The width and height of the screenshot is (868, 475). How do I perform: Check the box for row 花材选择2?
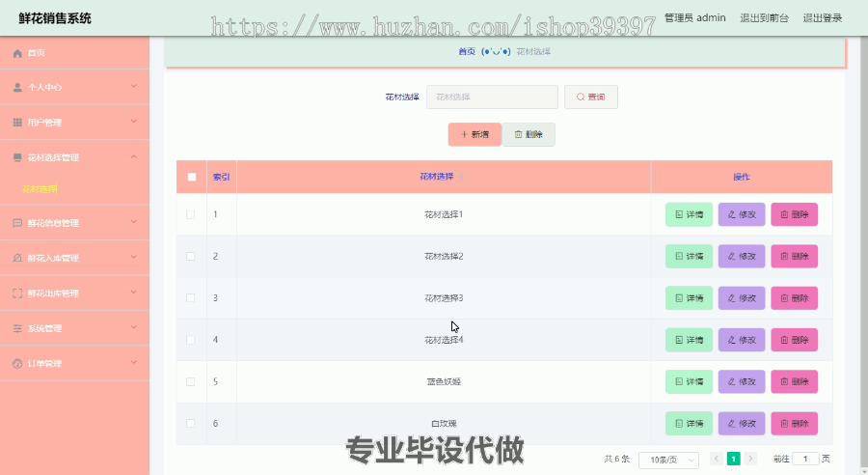tap(190, 256)
